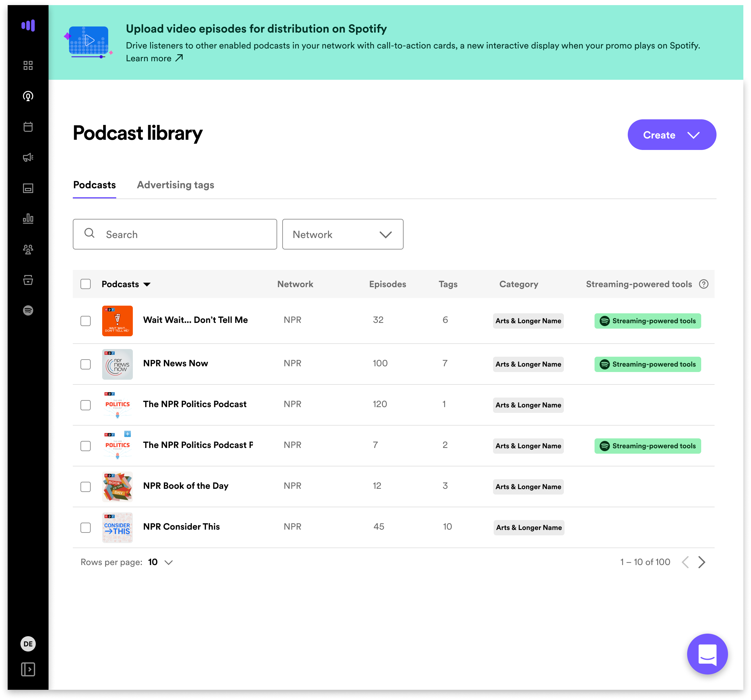The height and width of the screenshot is (700, 751).
Task: Go to next page of results
Action: pyautogui.click(x=702, y=562)
